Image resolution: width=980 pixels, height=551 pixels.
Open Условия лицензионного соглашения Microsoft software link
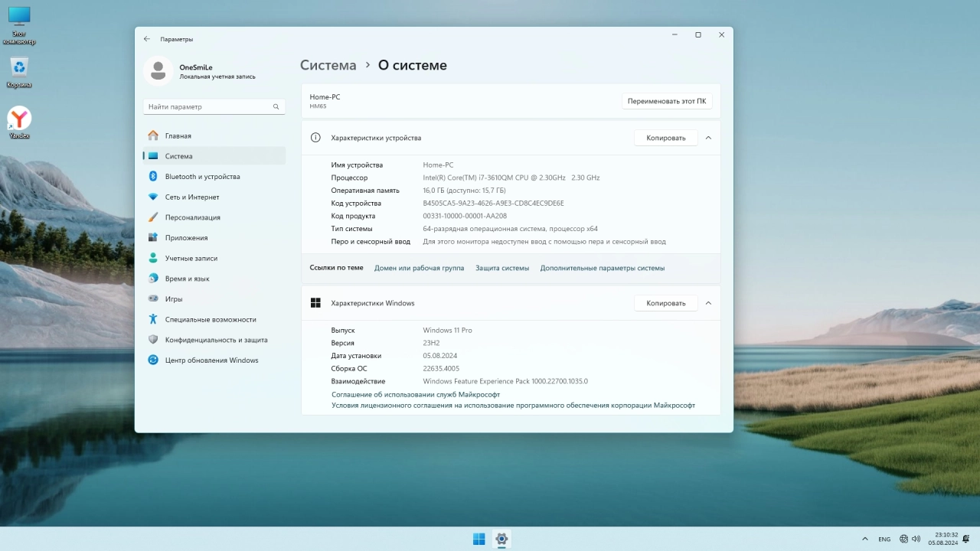pyautogui.click(x=513, y=406)
